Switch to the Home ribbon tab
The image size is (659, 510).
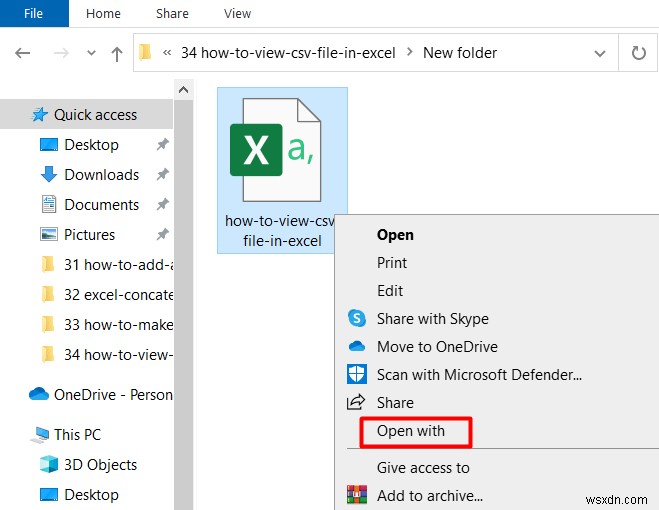[103, 13]
